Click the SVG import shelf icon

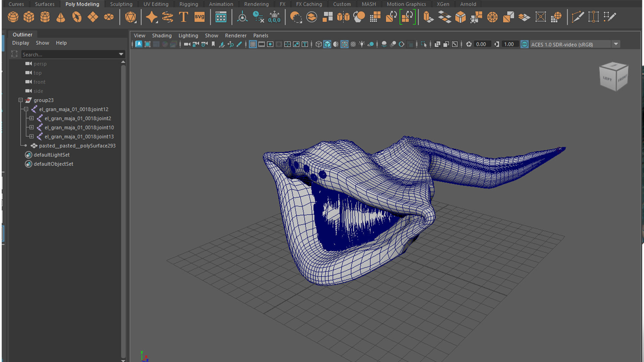(199, 17)
